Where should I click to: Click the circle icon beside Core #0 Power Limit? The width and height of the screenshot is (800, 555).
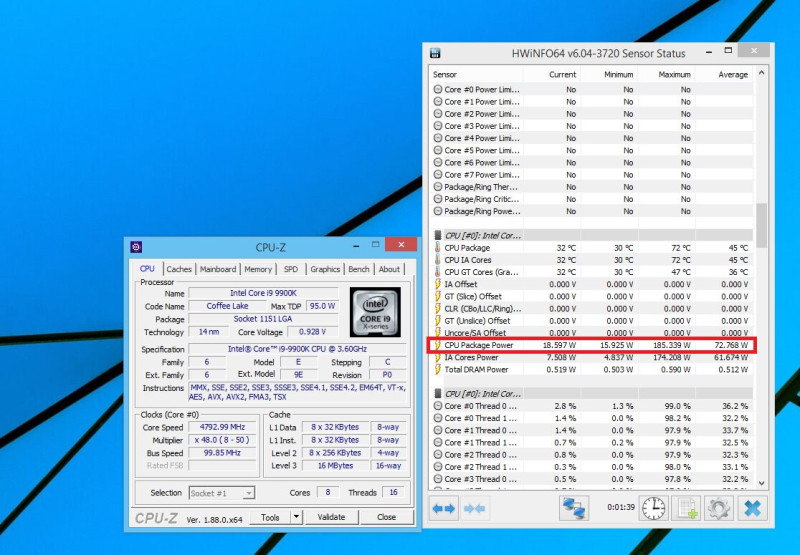(x=438, y=89)
